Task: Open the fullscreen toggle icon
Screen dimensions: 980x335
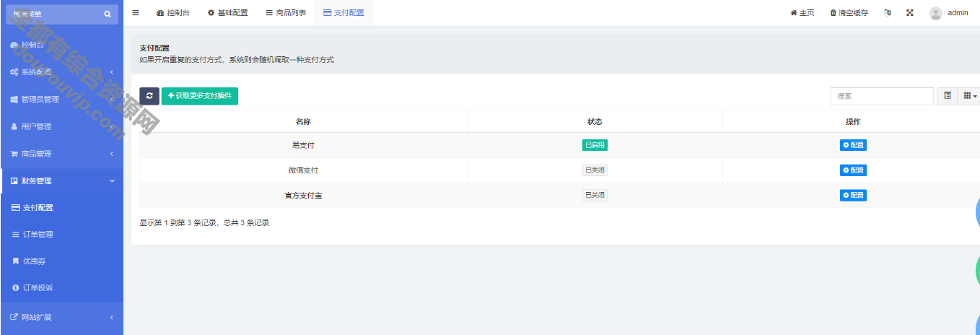Action: pyautogui.click(x=910, y=13)
